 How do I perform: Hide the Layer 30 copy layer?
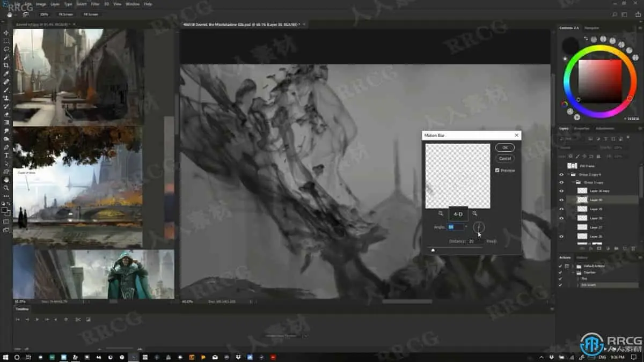561,191
